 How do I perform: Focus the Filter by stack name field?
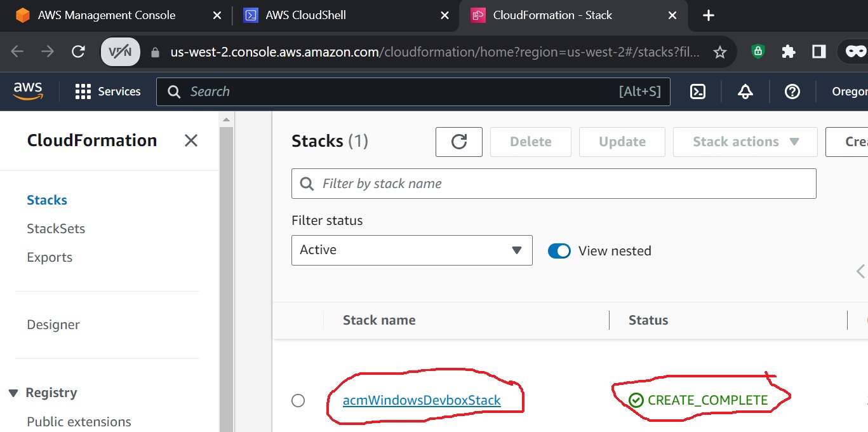[554, 184]
